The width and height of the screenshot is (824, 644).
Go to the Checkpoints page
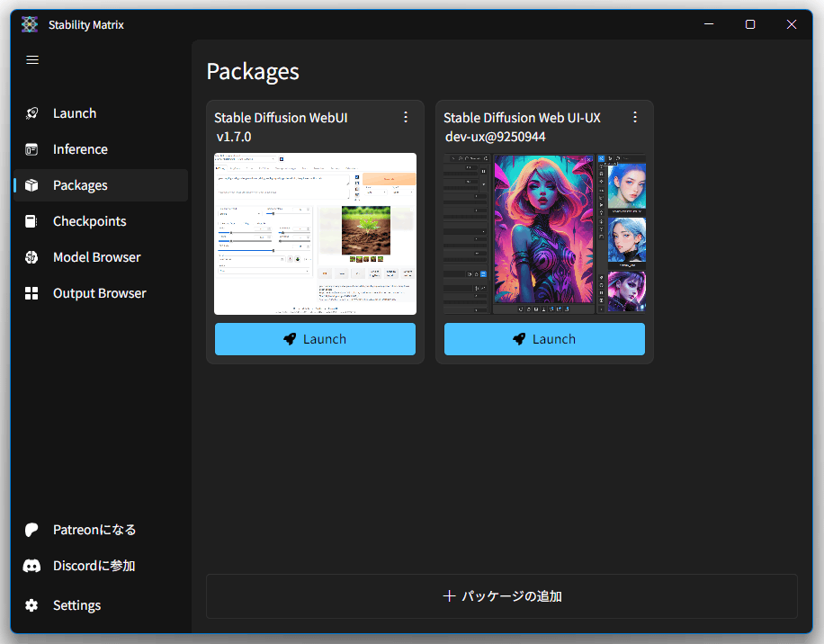click(x=101, y=221)
